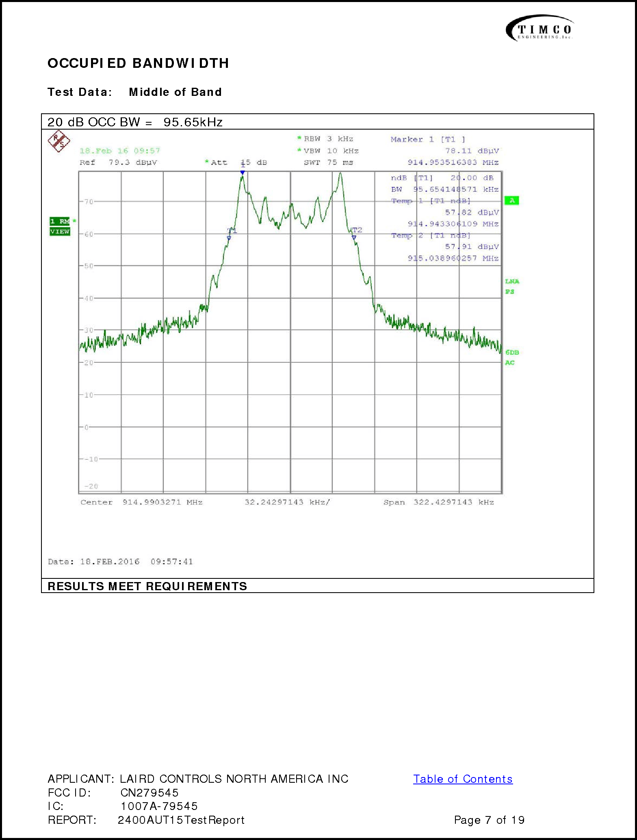Screen dimensions: 637x840
Task: Click 'Date: 18.FEB.2016 09:57:41' line
Action: pyautogui.click(x=120, y=562)
